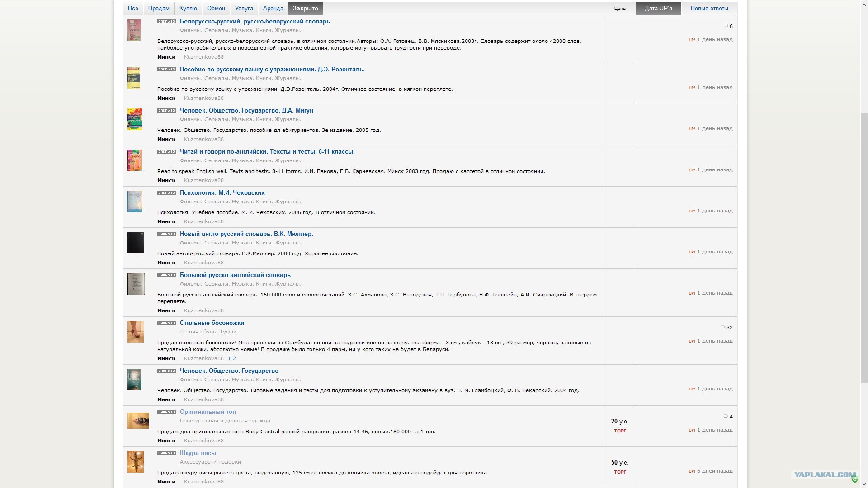This screenshot has width=868, height=488.
Task: Sort by Новые ответы
Action: 709,9
